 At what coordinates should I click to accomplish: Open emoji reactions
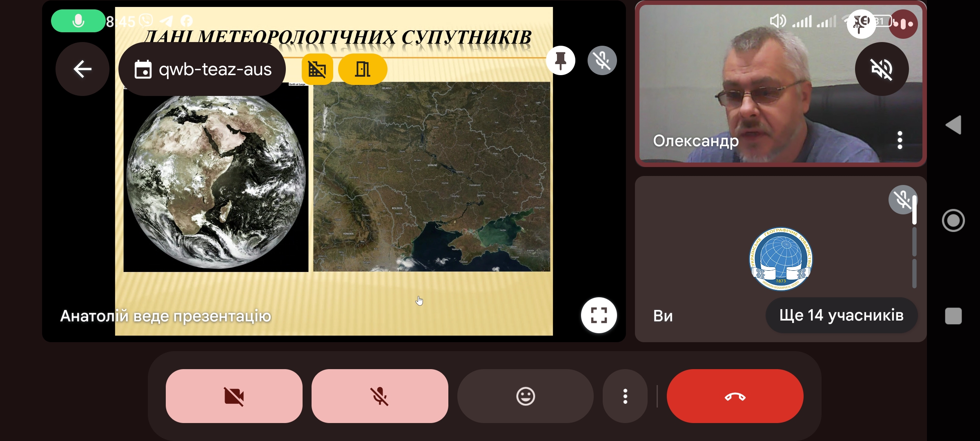(x=525, y=396)
